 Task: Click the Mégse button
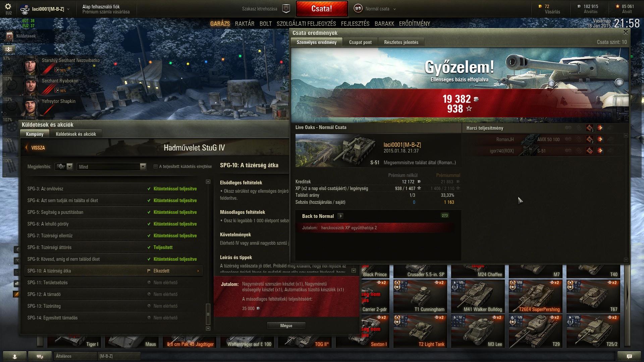(286, 326)
